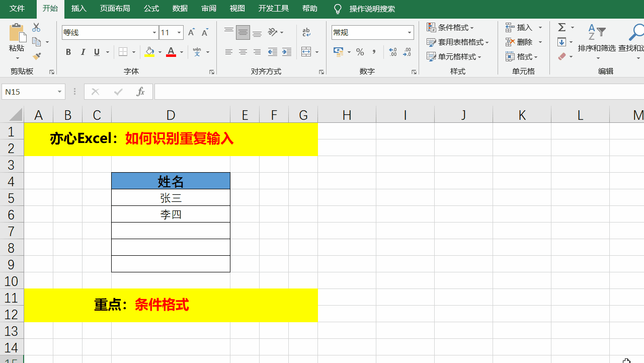Click the Cut scissors icon

[x=36, y=28]
